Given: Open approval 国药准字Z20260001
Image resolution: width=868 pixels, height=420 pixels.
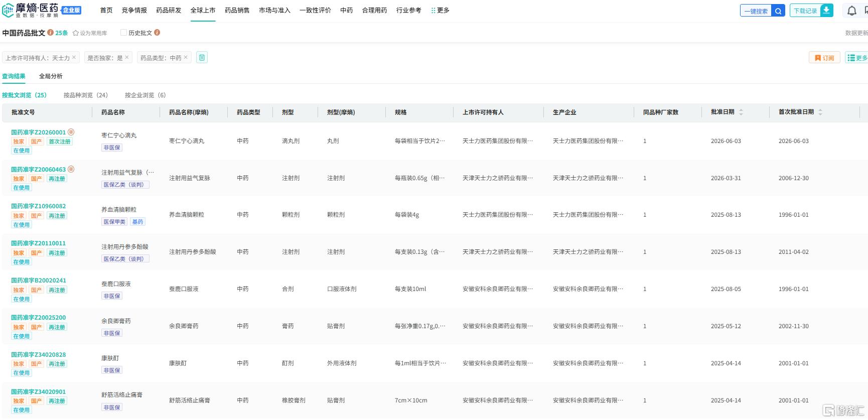Looking at the screenshot, I should 39,132.
